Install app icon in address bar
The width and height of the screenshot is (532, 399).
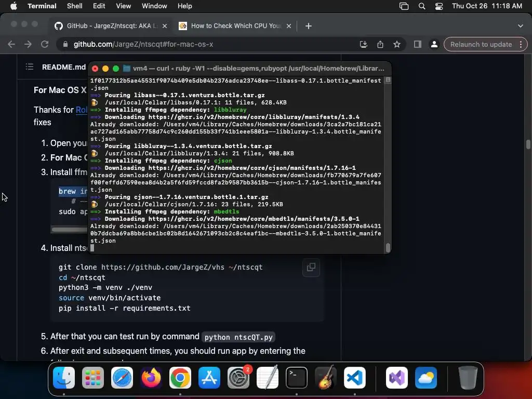tap(363, 45)
